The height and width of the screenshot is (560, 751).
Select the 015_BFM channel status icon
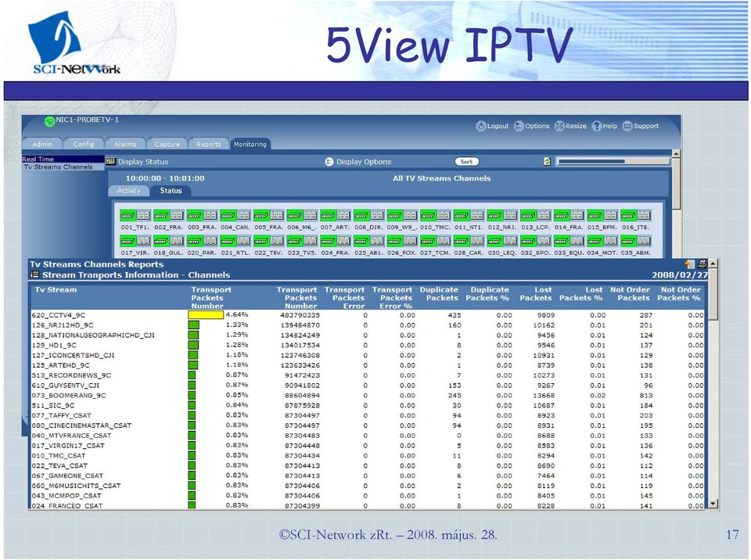[602, 215]
